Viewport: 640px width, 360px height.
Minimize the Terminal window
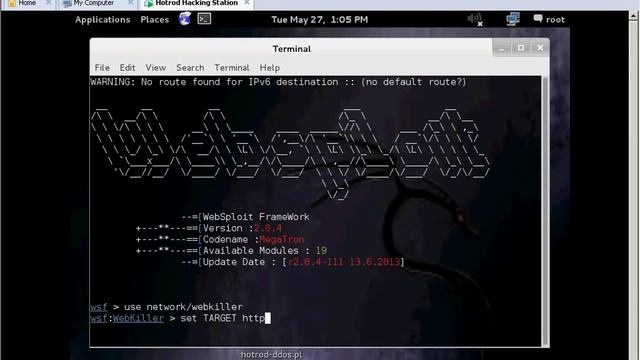click(502, 48)
